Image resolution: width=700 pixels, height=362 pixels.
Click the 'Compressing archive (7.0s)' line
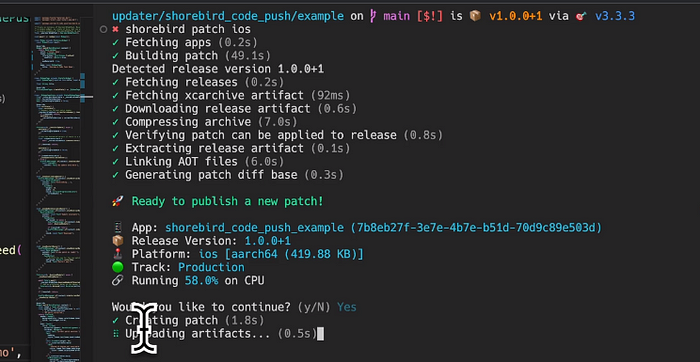[x=204, y=122]
